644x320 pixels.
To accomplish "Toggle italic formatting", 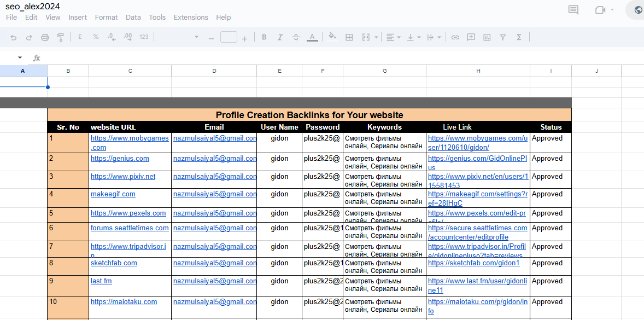I will (280, 37).
